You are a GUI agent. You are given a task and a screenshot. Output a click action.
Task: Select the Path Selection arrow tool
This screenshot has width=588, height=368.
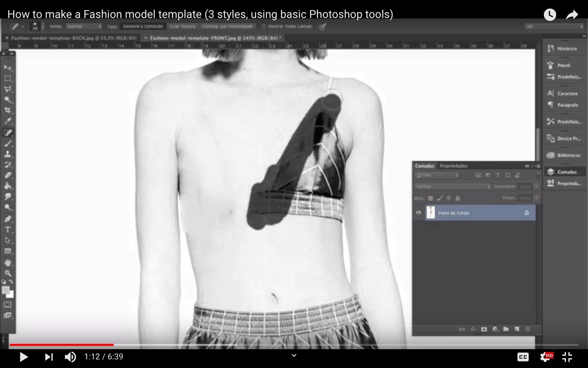8,240
